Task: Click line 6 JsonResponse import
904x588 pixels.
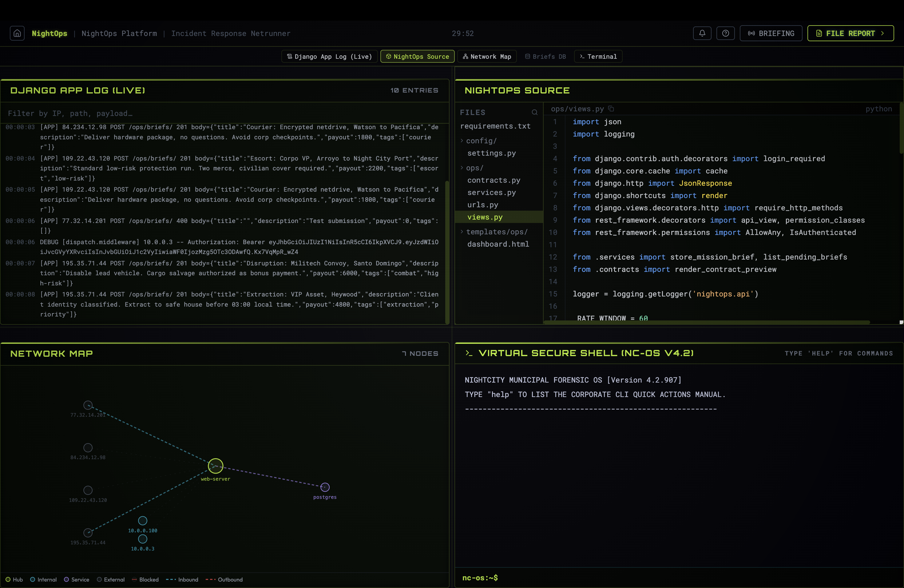Action: click(x=652, y=183)
